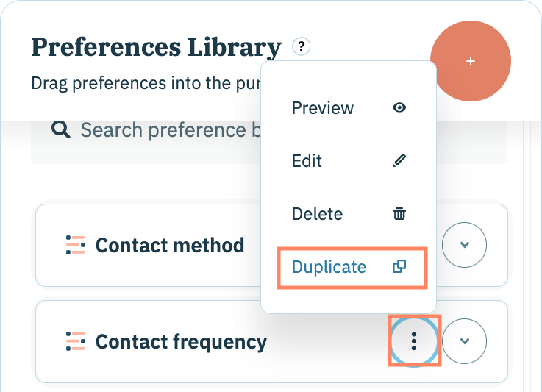Screen dimensions: 542x392
Task: Click the help question mark icon
Action: point(301,46)
